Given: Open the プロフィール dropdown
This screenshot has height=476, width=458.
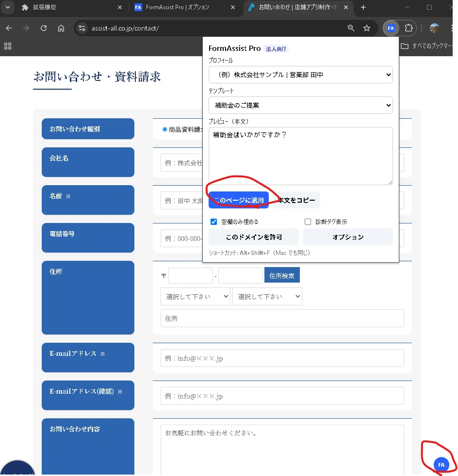Looking at the screenshot, I should [x=301, y=75].
